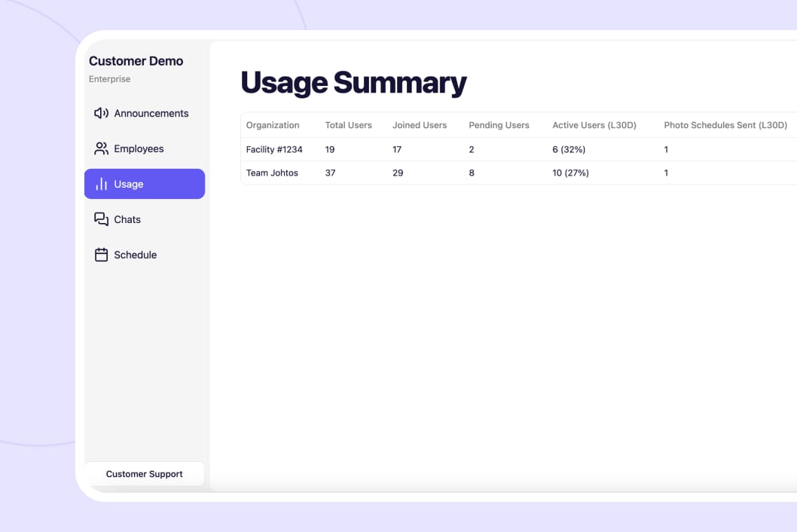
Task: Click photo schedules value in Facility #1234 row
Action: click(666, 149)
